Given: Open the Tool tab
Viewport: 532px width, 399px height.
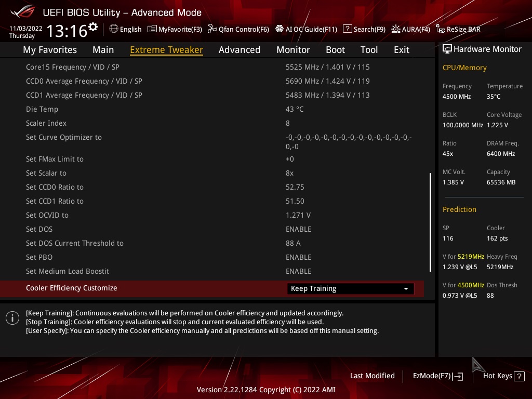Looking at the screenshot, I should [x=369, y=50].
